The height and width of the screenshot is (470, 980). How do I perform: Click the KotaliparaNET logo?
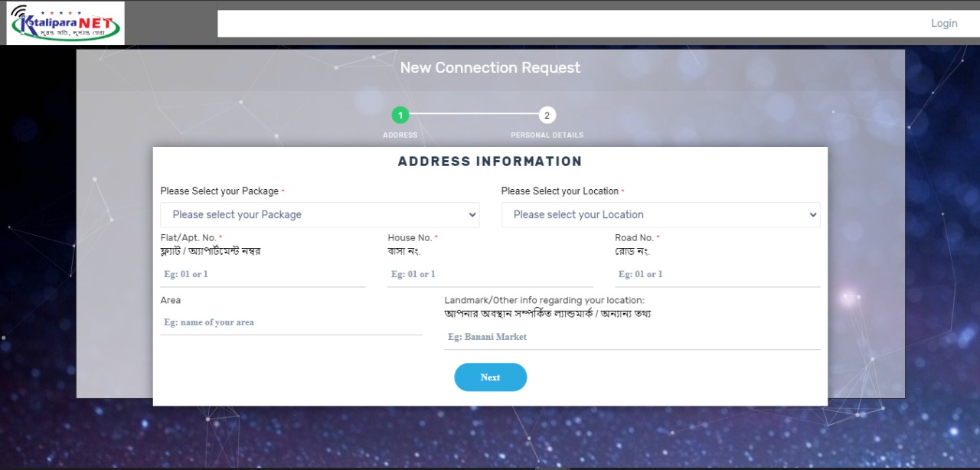point(65,23)
